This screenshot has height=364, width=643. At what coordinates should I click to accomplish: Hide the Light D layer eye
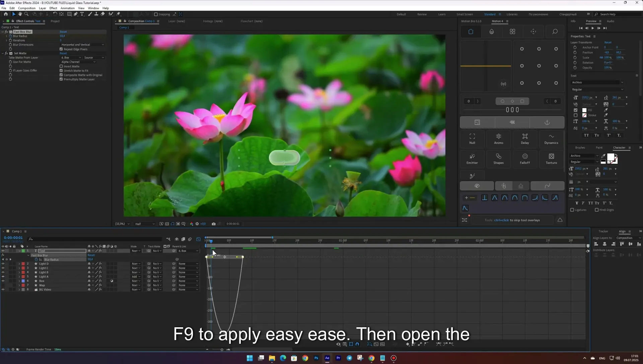click(x=3, y=264)
